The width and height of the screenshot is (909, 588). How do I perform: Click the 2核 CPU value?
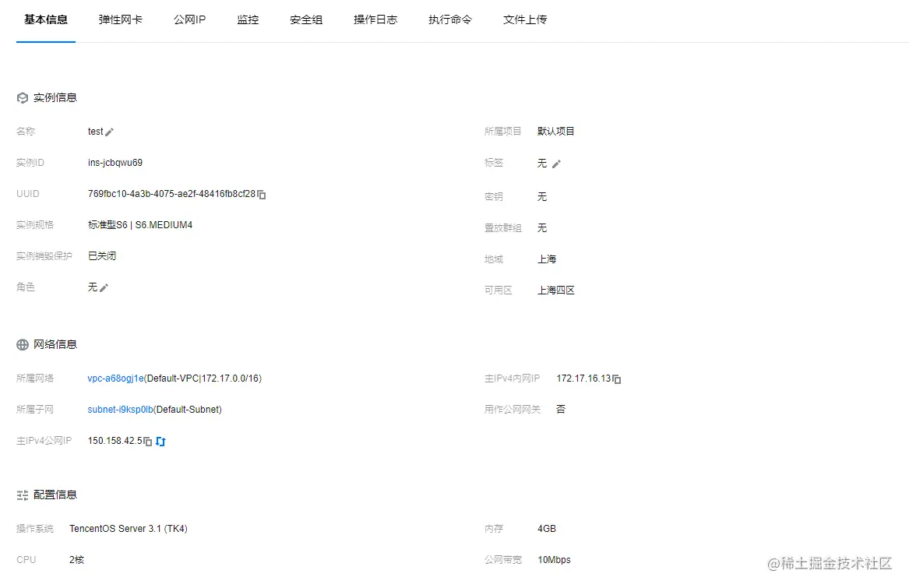(77, 560)
